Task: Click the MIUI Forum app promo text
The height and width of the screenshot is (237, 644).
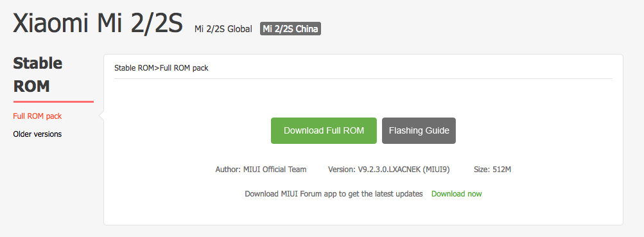Action: [x=333, y=194]
